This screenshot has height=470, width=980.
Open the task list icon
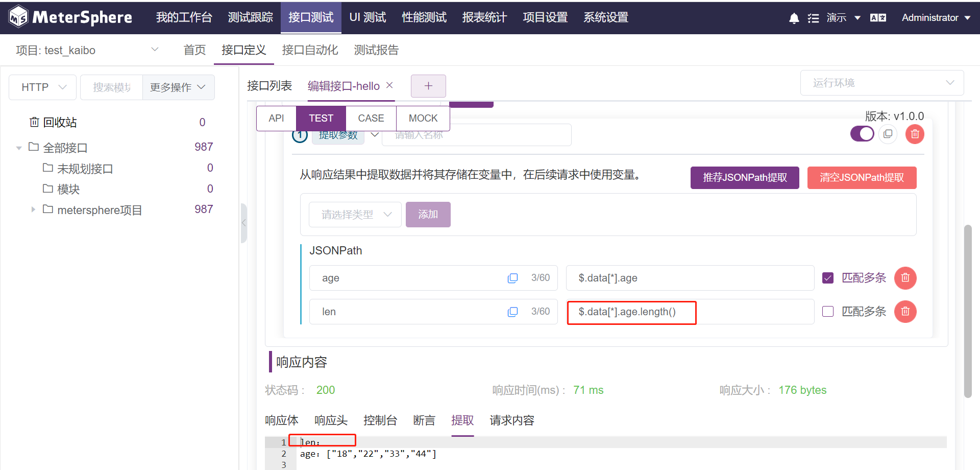813,18
